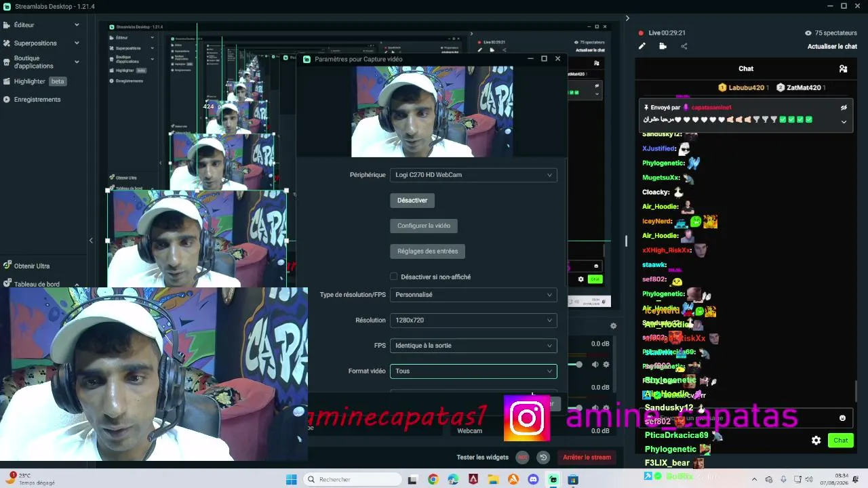Click the Task View taskbar icon
868x488 pixels.
point(412,480)
